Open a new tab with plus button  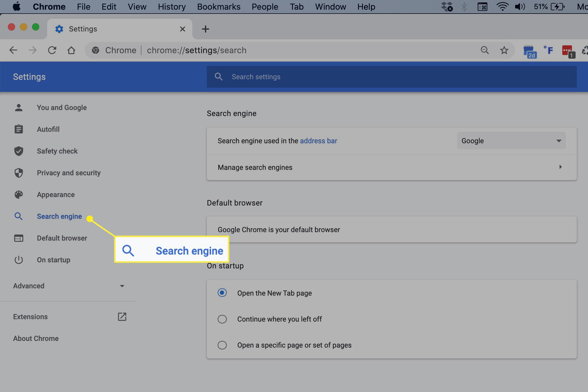tap(206, 29)
